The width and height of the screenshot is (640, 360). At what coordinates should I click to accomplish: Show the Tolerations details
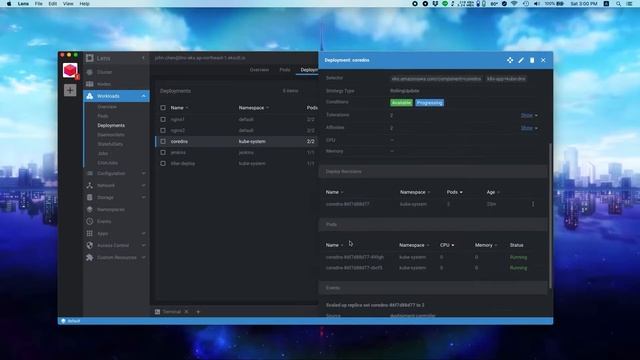point(529,116)
